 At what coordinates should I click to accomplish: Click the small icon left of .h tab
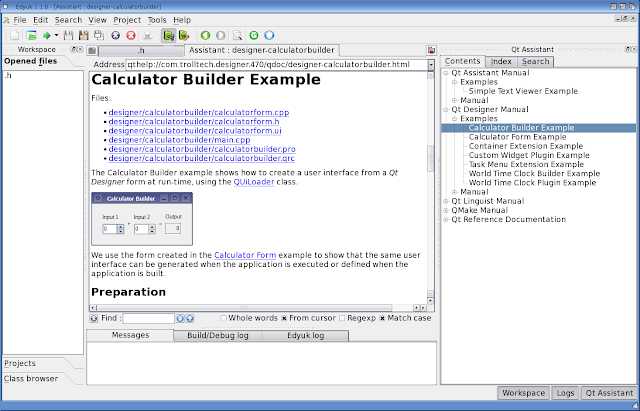coord(92,51)
